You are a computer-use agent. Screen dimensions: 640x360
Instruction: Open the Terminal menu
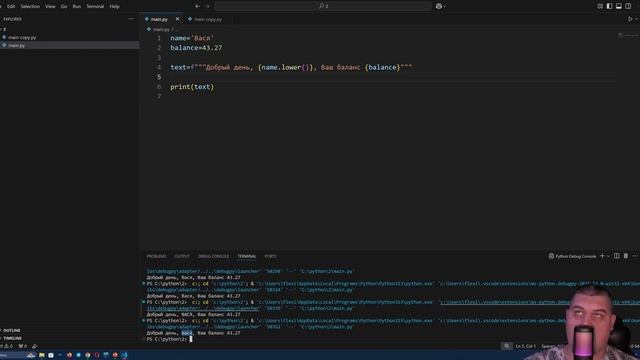pos(95,6)
